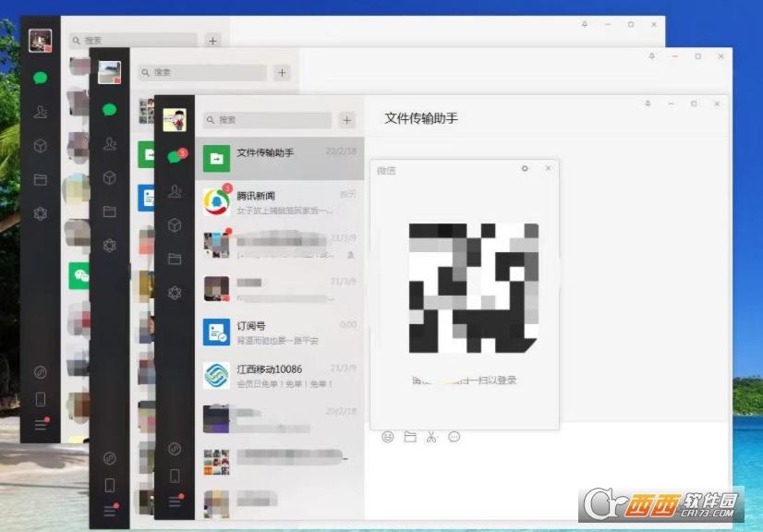Open Moments aperture icon in back window
This screenshot has height=532, width=763.
point(41,213)
